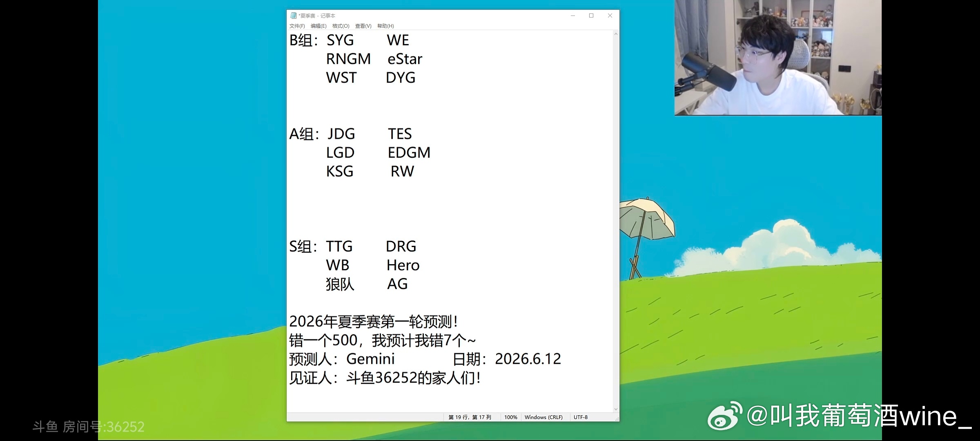Click the team name TTG
Image resolution: width=980 pixels, height=441 pixels.
pos(339,247)
